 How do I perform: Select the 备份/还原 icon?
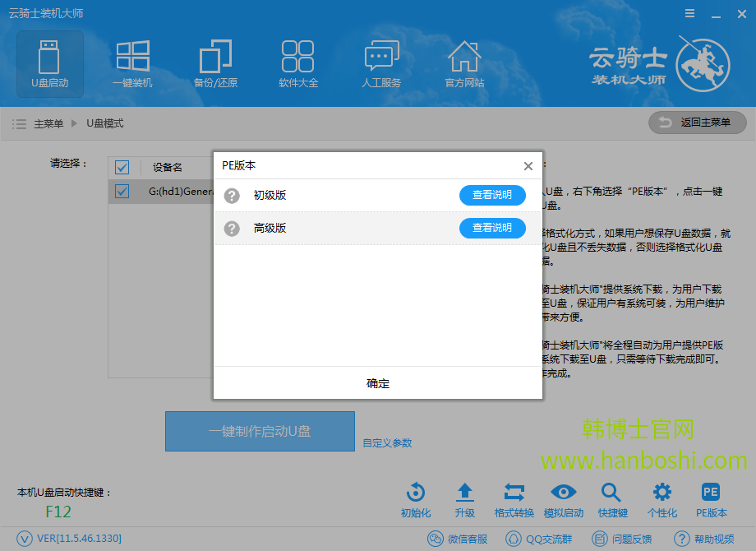pyautogui.click(x=215, y=64)
